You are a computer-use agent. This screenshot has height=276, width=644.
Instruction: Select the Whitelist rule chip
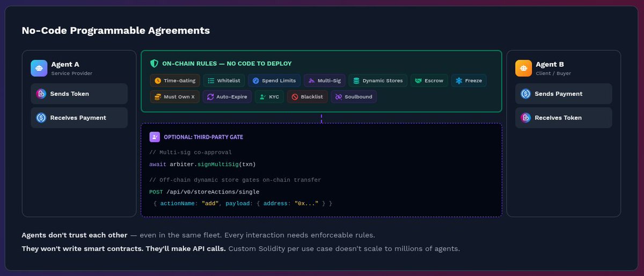click(x=224, y=80)
